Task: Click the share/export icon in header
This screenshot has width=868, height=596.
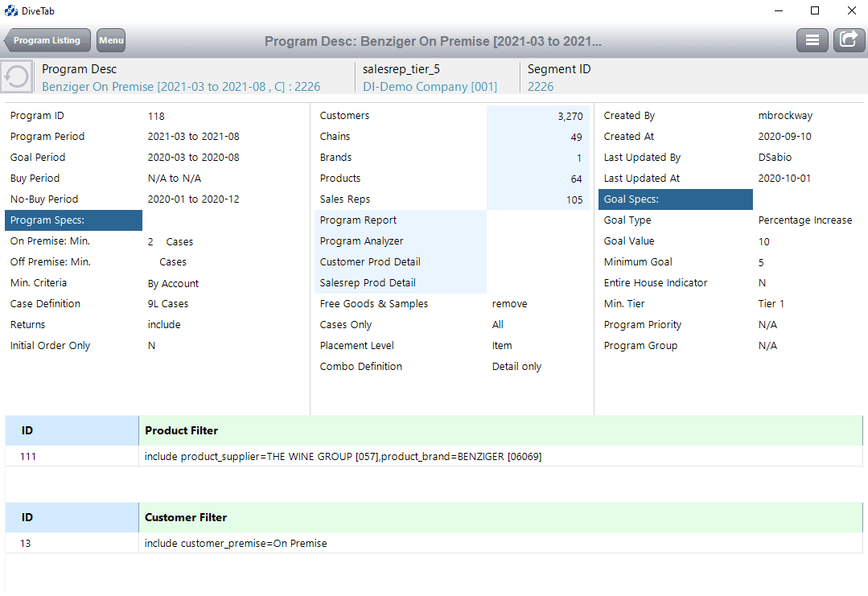Action: click(849, 40)
